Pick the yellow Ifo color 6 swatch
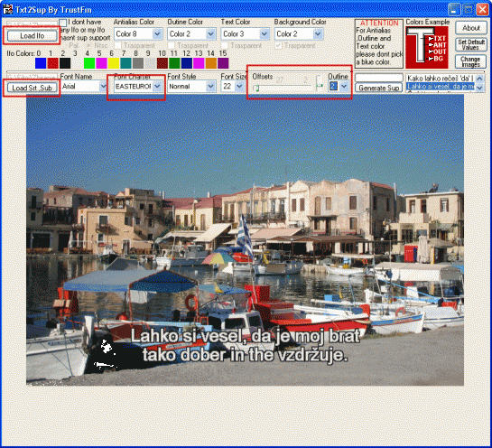The height and width of the screenshot is (448, 492). pyautogui.click(x=114, y=63)
